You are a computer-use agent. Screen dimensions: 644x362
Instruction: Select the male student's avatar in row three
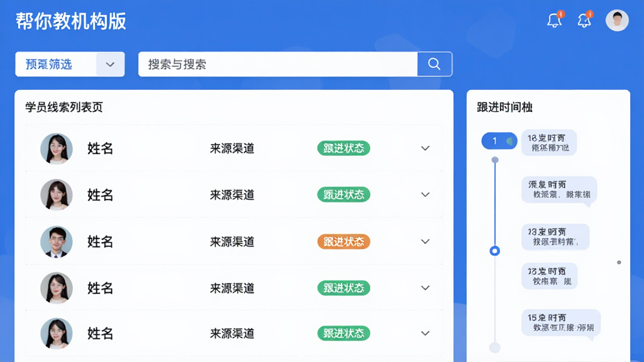click(57, 242)
